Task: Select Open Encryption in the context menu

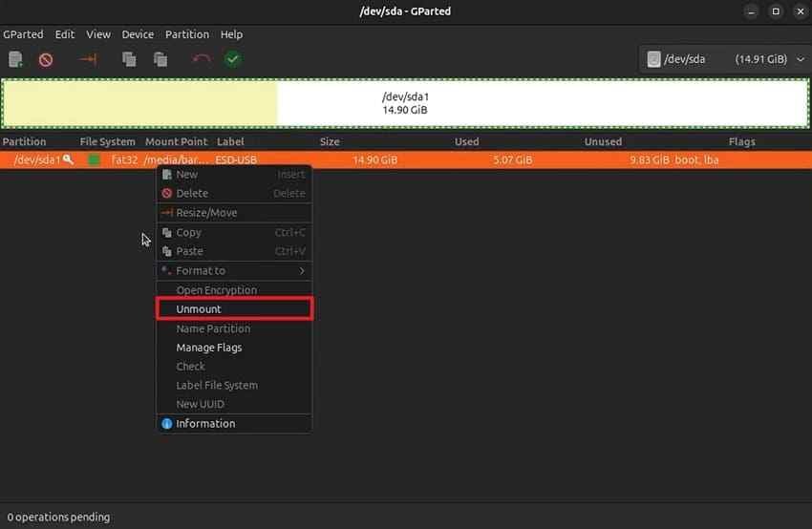Action: coord(234,290)
